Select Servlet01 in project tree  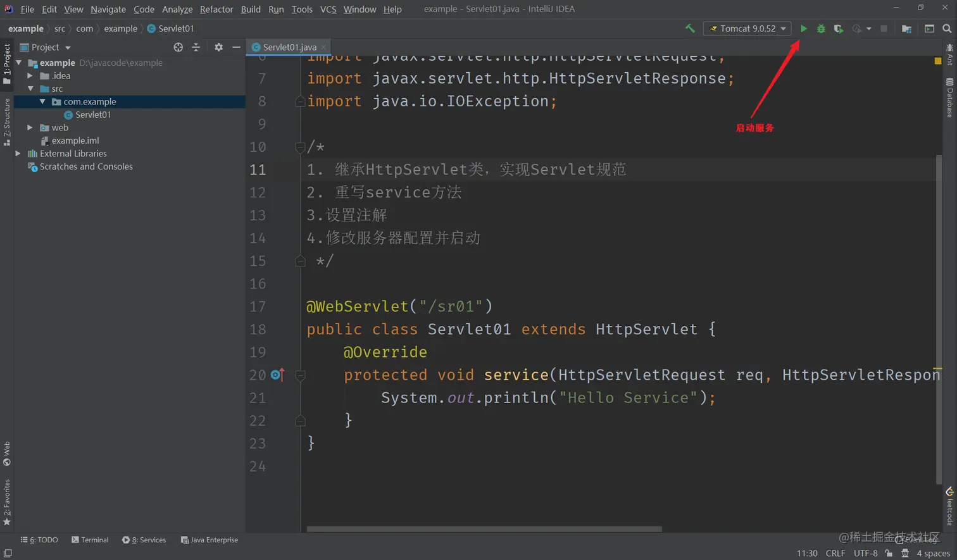coord(92,115)
